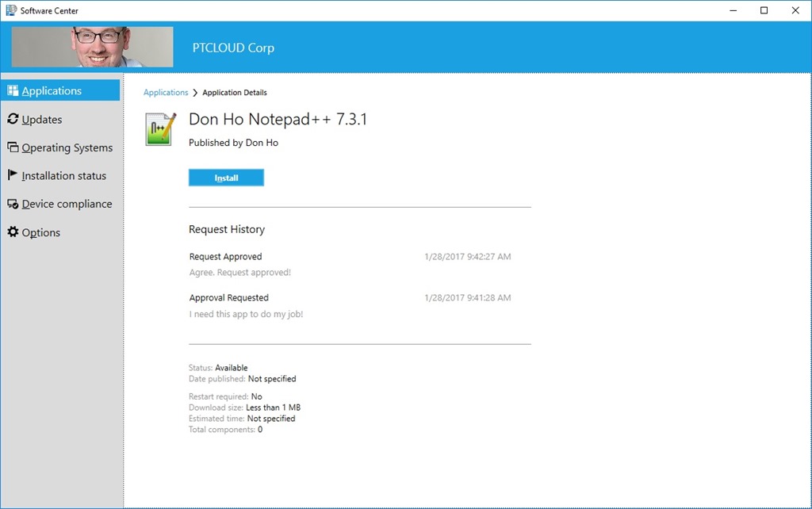Image resolution: width=812 pixels, height=509 pixels.
Task: Click the Software Center icon in title bar
Action: point(11,10)
